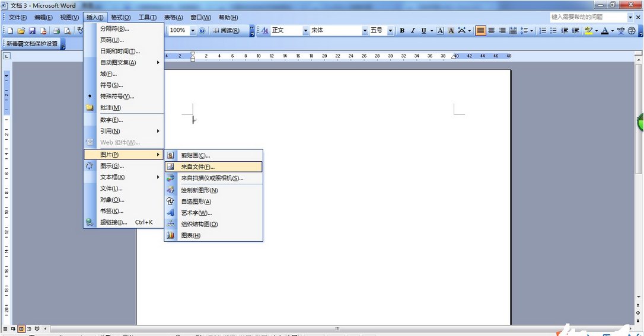Click the Decrease Indent icon
The width and height of the screenshot is (644, 336).
click(x=565, y=31)
